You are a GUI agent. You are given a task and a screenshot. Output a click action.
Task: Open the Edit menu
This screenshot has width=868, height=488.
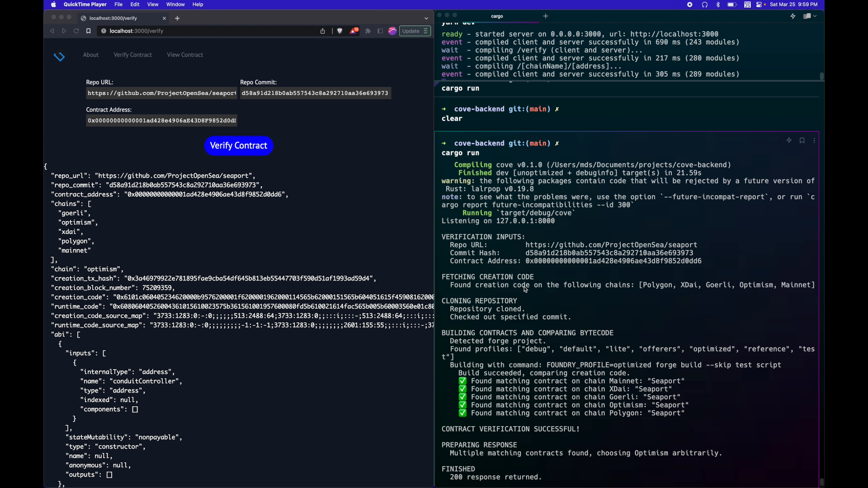pos(135,5)
